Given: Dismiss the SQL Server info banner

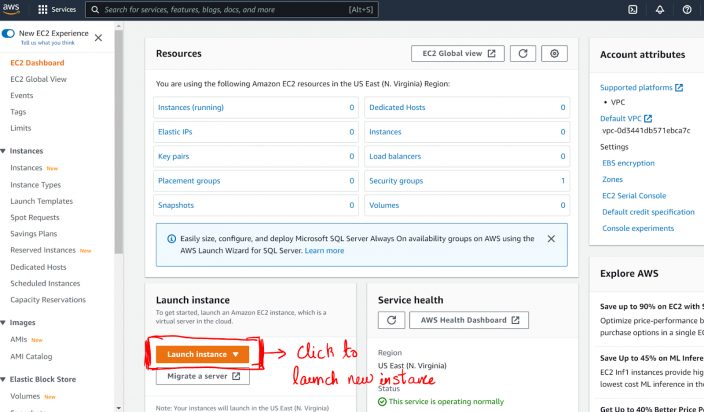Looking at the screenshot, I should [551, 239].
